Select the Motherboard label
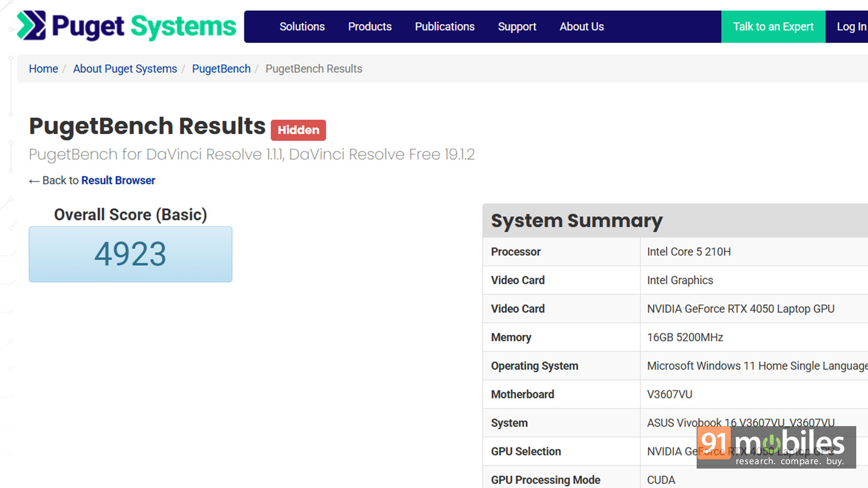The width and height of the screenshot is (868, 488). pyautogui.click(x=523, y=394)
